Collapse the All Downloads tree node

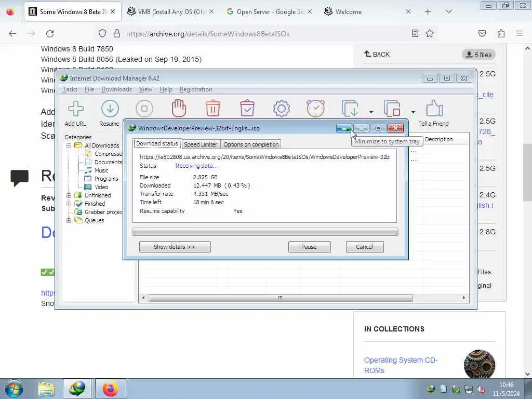click(69, 145)
